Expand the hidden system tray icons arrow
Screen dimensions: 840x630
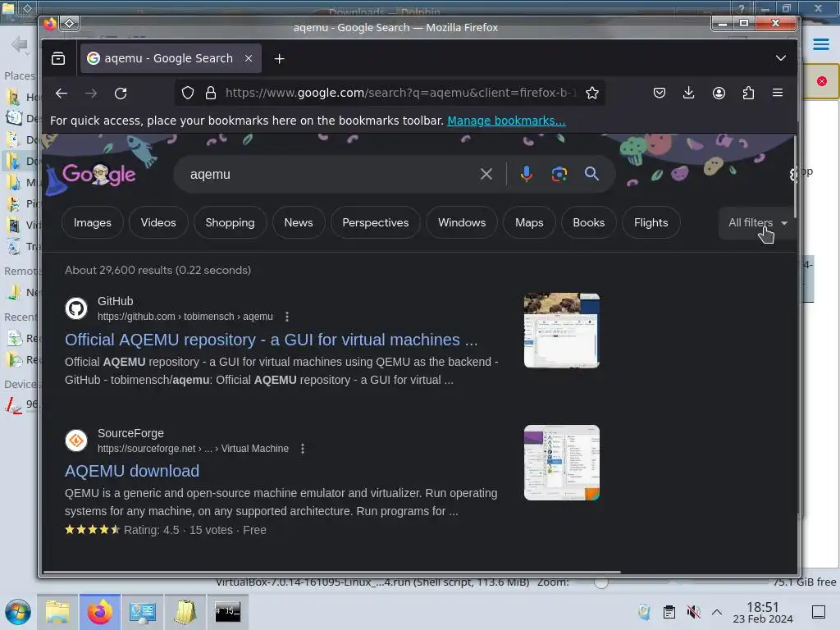point(717,612)
